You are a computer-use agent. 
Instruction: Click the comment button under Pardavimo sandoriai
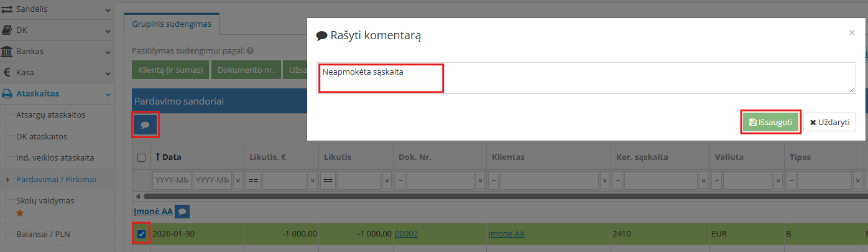point(145,124)
